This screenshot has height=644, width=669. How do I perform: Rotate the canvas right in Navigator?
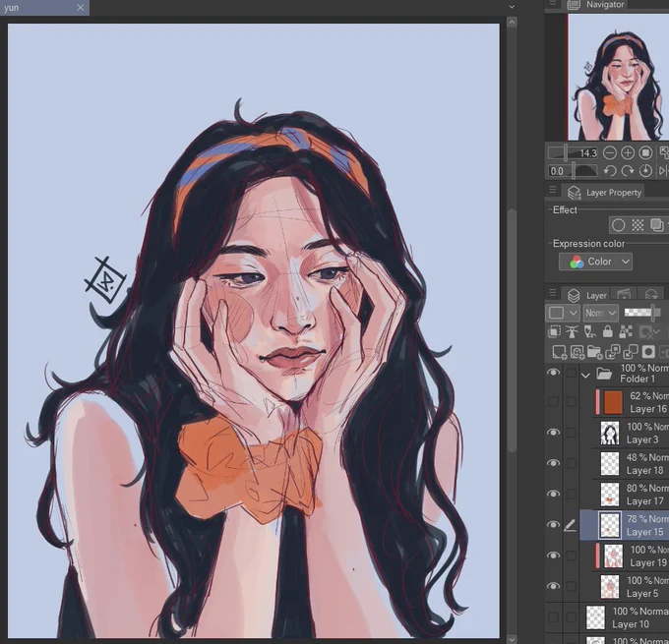coord(628,171)
